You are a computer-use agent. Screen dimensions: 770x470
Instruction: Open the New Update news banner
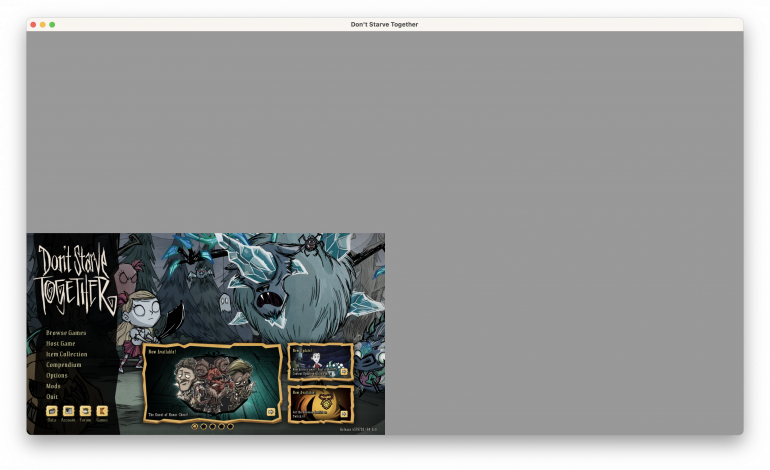(320, 361)
